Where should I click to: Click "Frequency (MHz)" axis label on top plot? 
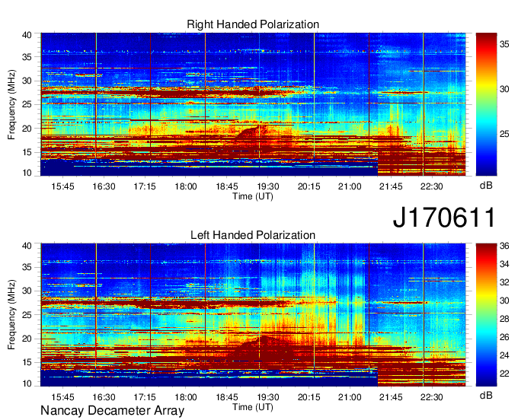point(11,104)
